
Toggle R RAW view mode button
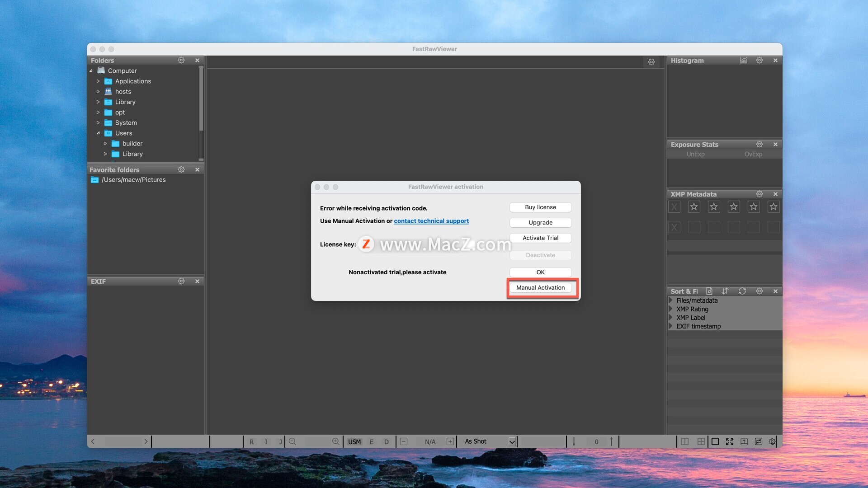[x=252, y=442]
